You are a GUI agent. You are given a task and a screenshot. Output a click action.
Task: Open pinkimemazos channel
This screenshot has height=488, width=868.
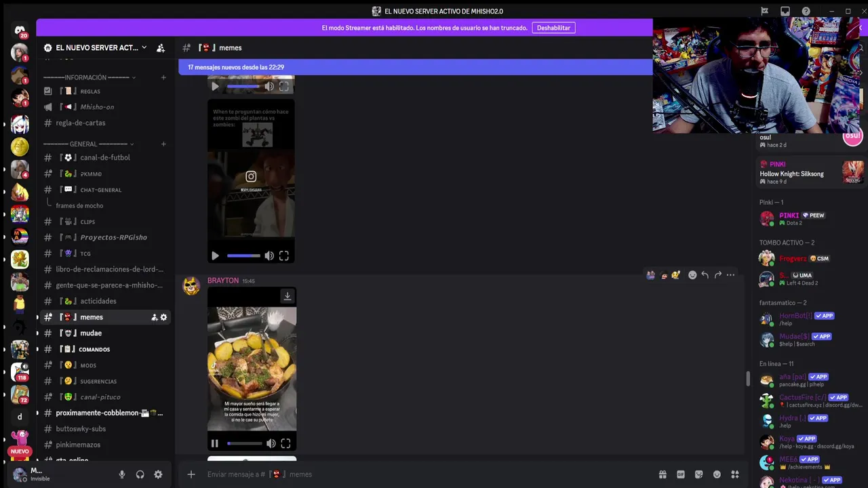105,445
